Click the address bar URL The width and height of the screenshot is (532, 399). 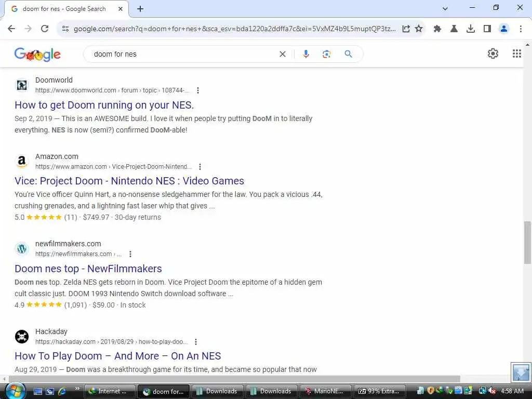tap(234, 29)
